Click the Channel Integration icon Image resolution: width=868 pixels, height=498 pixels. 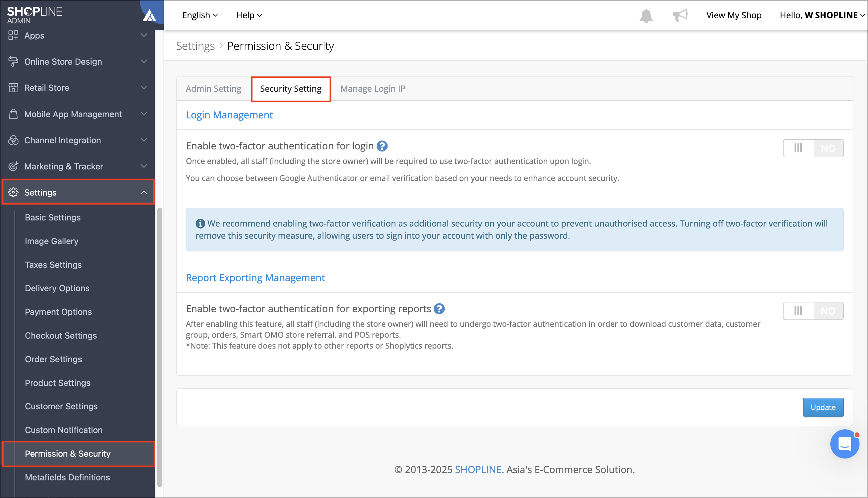tap(13, 140)
